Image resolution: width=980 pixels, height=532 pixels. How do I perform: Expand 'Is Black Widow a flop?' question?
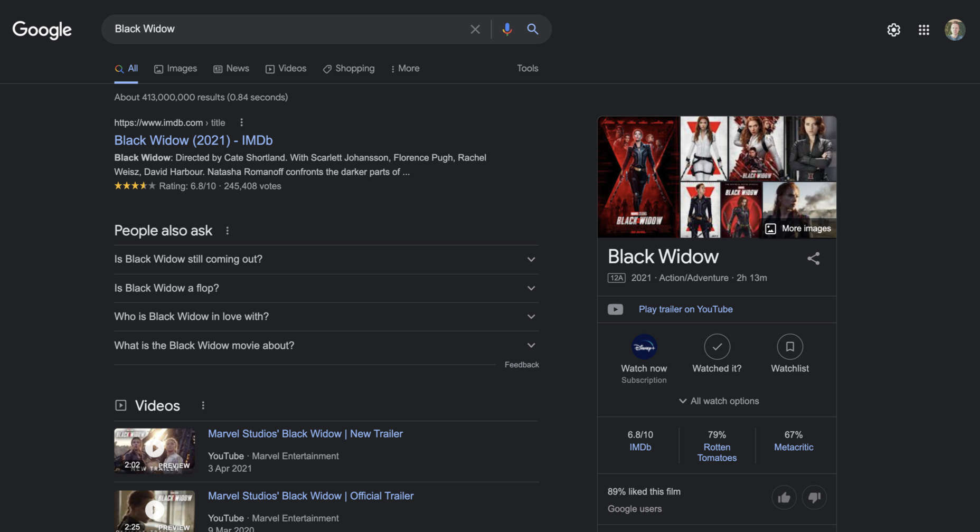[x=326, y=288]
